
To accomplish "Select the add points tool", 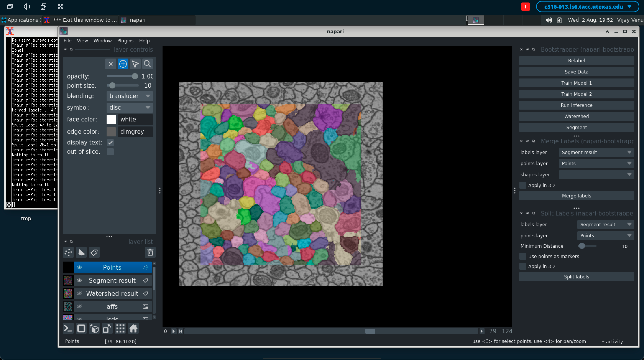I will tap(123, 64).
